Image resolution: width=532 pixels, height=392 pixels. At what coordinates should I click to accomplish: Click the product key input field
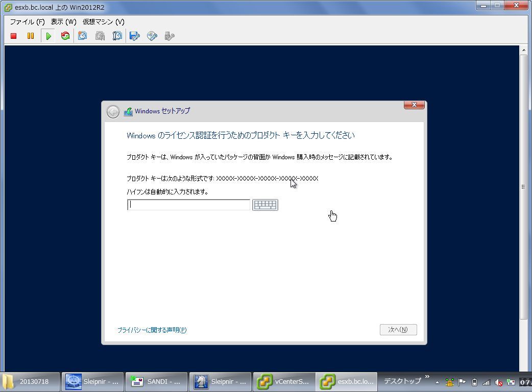188,205
